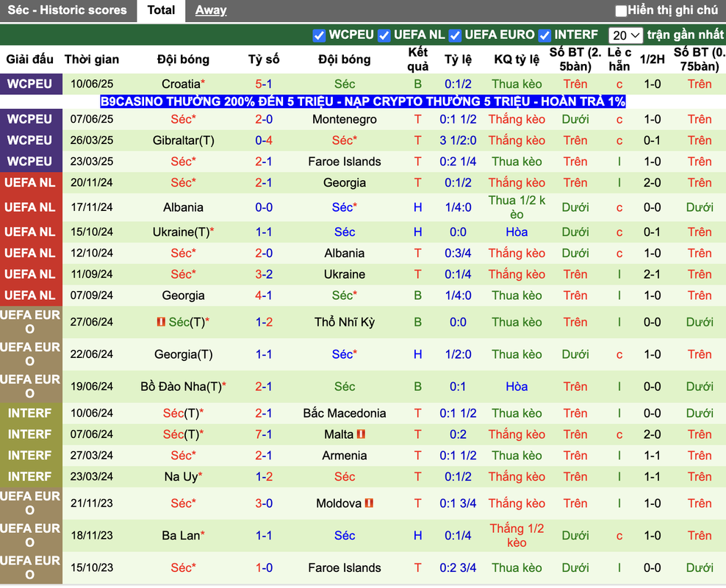This screenshot has width=726, height=588.
Task: Click the Na Uy team name
Action: 181,476
